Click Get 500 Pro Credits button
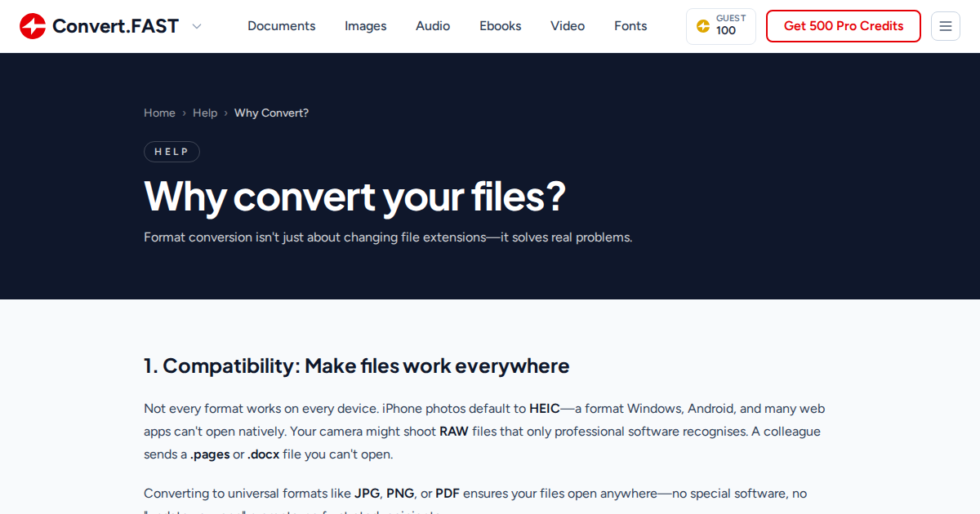 click(844, 26)
